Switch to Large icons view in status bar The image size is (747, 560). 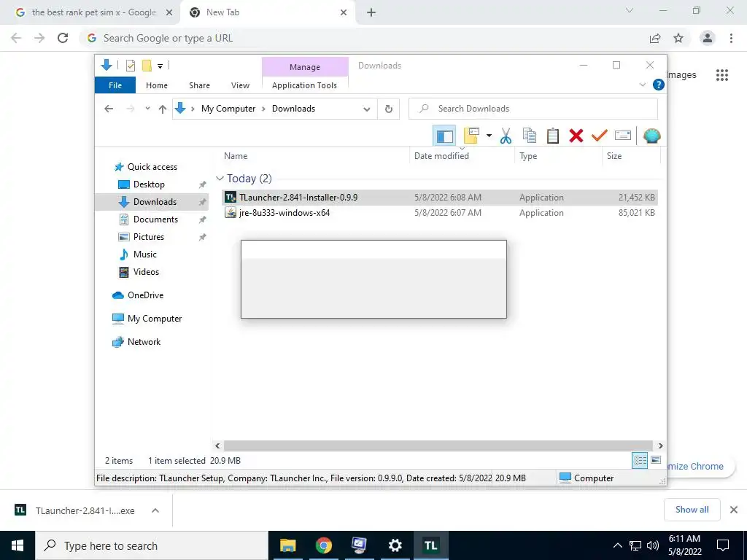pyautogui.click(x=656, y=460)
